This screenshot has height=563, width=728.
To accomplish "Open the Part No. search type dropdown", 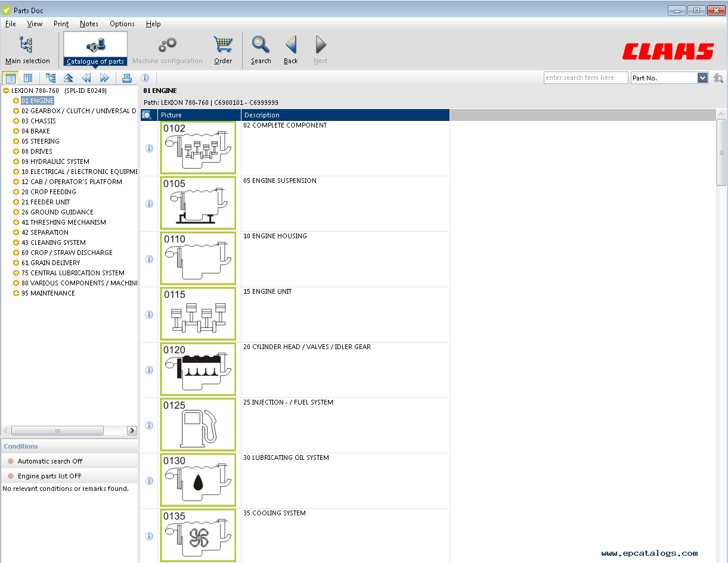I will click(x=702, y=78).
